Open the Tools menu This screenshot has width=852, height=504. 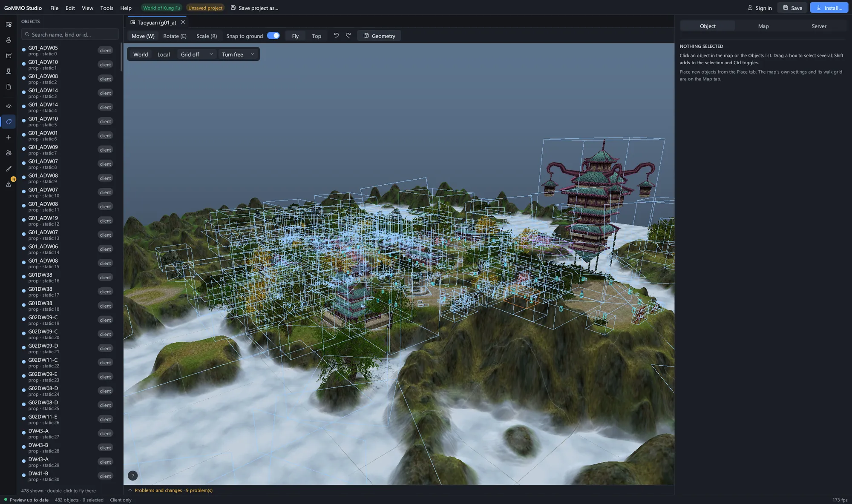[x=106, y=8]
